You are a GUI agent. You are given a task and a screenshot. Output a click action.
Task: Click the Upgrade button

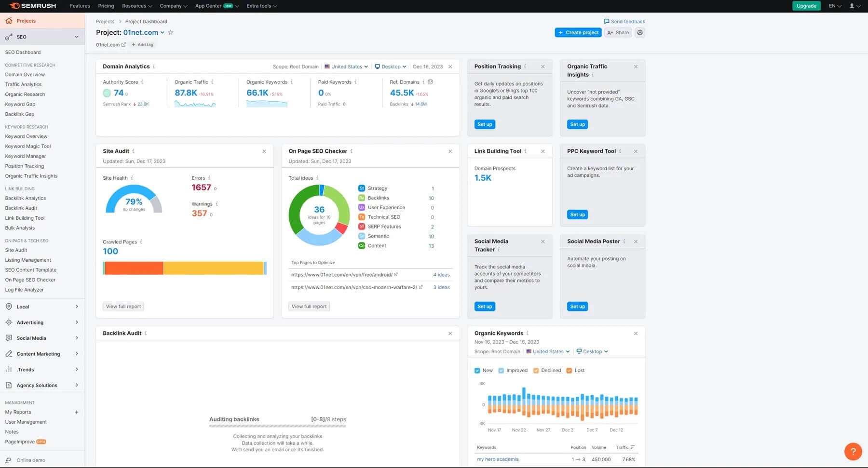coord(806,6)
